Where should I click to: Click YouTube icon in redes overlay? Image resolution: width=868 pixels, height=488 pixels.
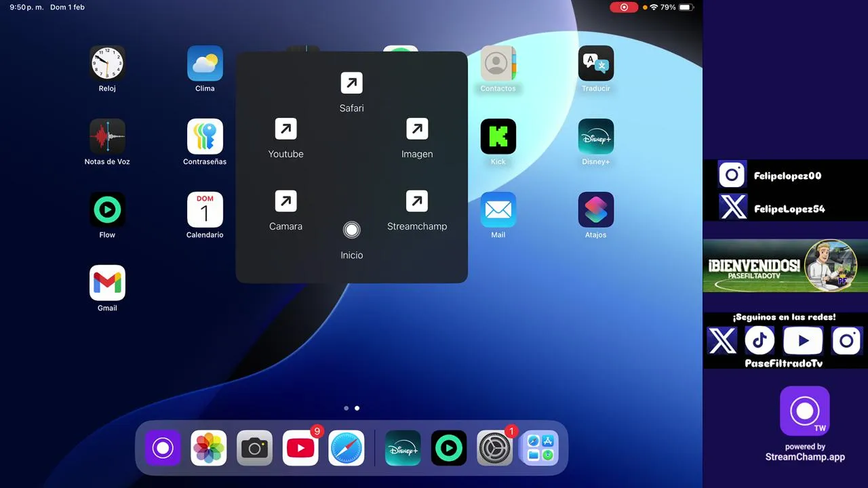pos(803,341)
